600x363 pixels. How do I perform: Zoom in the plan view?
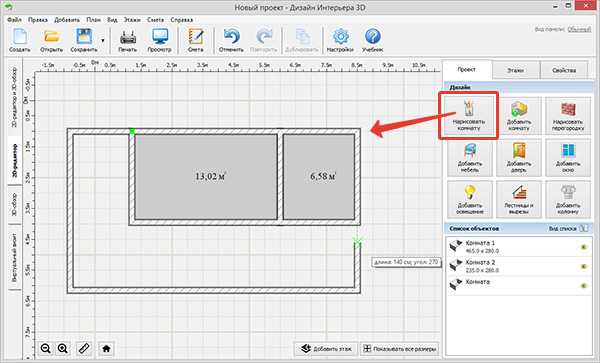pyautogui.click(x=63, y=348)
